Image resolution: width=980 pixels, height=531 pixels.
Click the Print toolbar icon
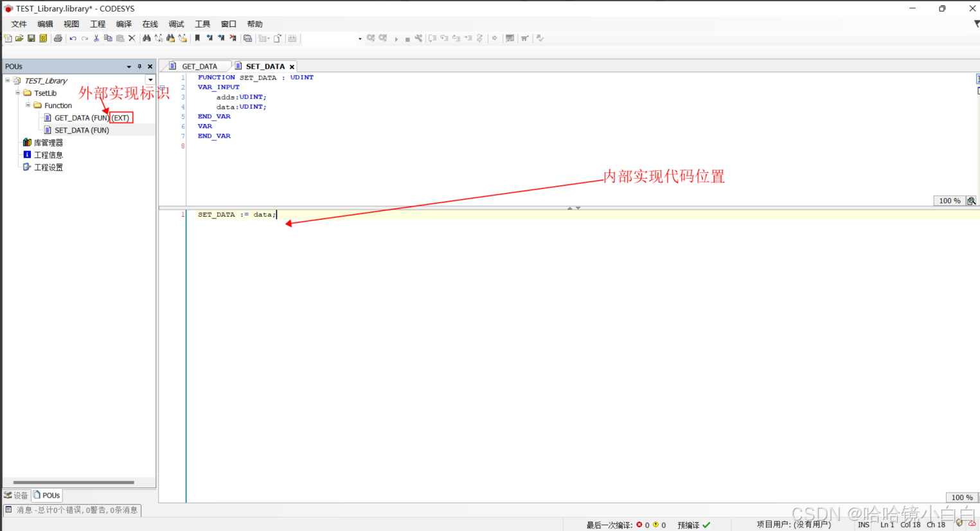tap(57, 39)
